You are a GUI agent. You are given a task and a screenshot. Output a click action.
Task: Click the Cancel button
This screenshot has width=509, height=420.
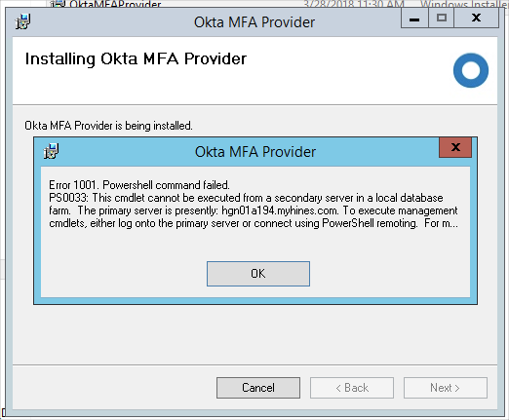click(258, 388)
